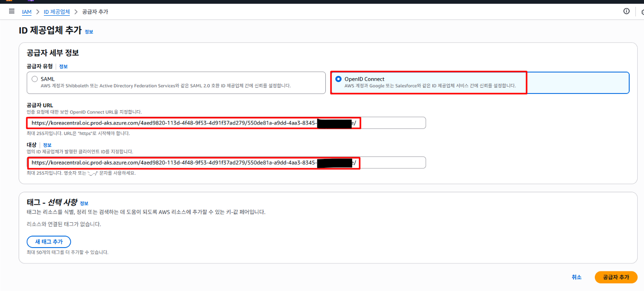This screenshot has width=644, height=291.
Task: Click 정보 next to the page title
Action: pos(88,31)
